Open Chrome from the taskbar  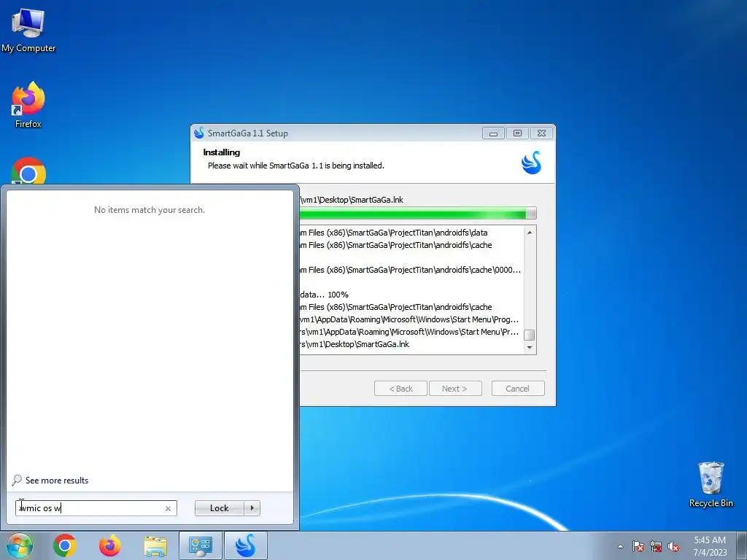tap(65, 545)
